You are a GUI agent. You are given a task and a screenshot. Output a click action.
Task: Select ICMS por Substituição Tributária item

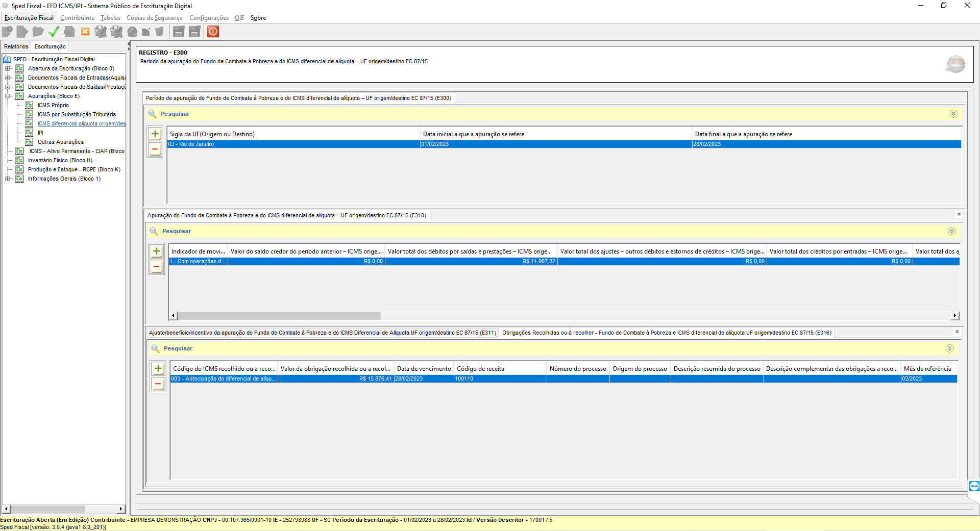pyautogui.click(x=77, y=114)
